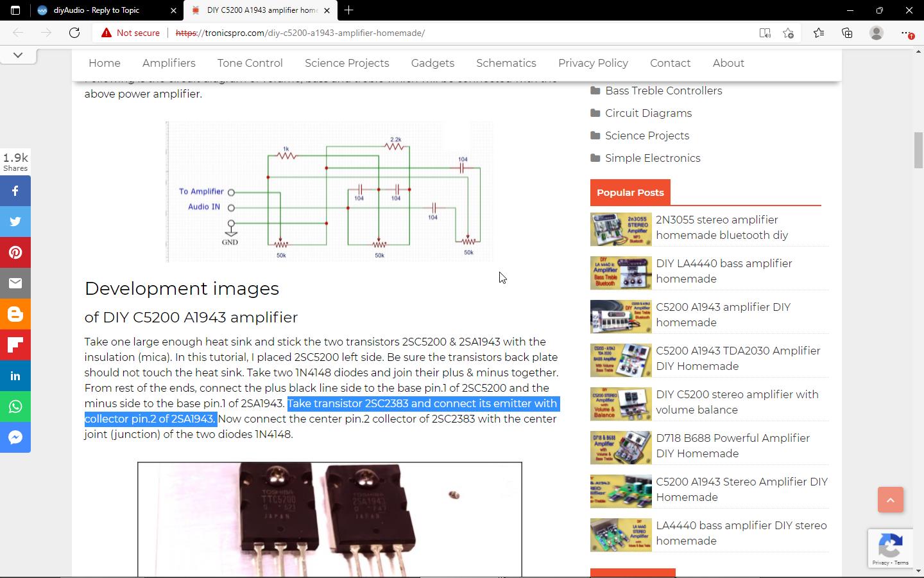Click the DIY LA4440 bass amplifier thumbnail
The height and width of the screenshot is (578, 924).
point(621,273)
